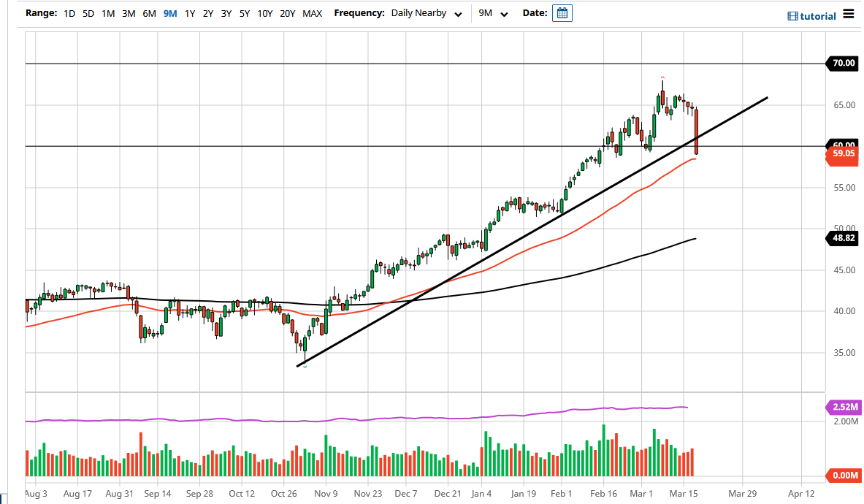Open the Date picker calendar icon
864x504 pixels.
(x=562, y=12)
